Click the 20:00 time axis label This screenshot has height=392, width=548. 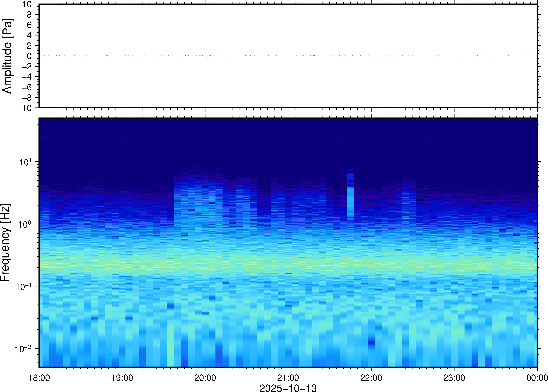point(205,378)
